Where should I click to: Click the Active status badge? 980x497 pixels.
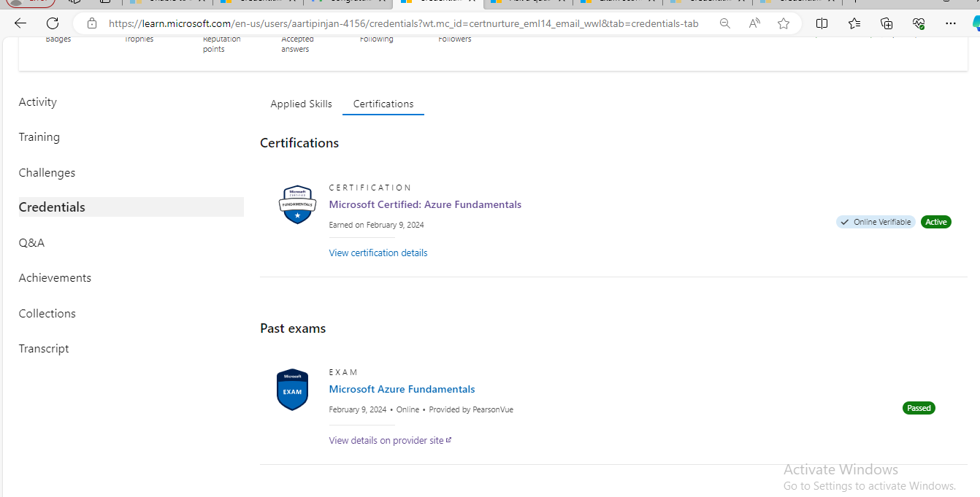point(935,222)
